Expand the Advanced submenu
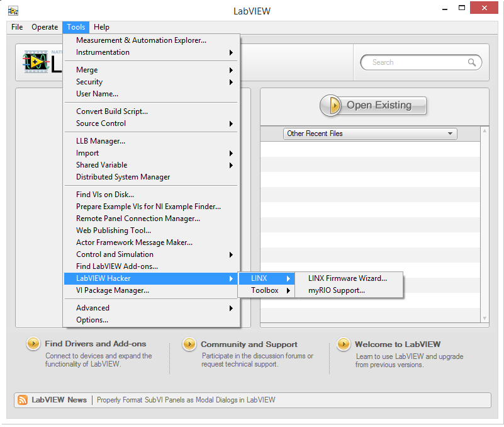This screenshot has height=427, width=504. pos(151,308)
